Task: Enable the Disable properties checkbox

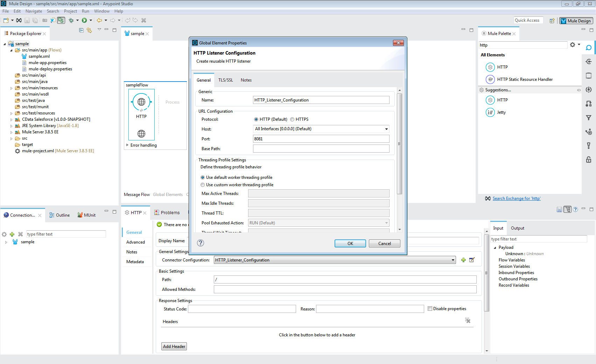Action: click(430, 309)
